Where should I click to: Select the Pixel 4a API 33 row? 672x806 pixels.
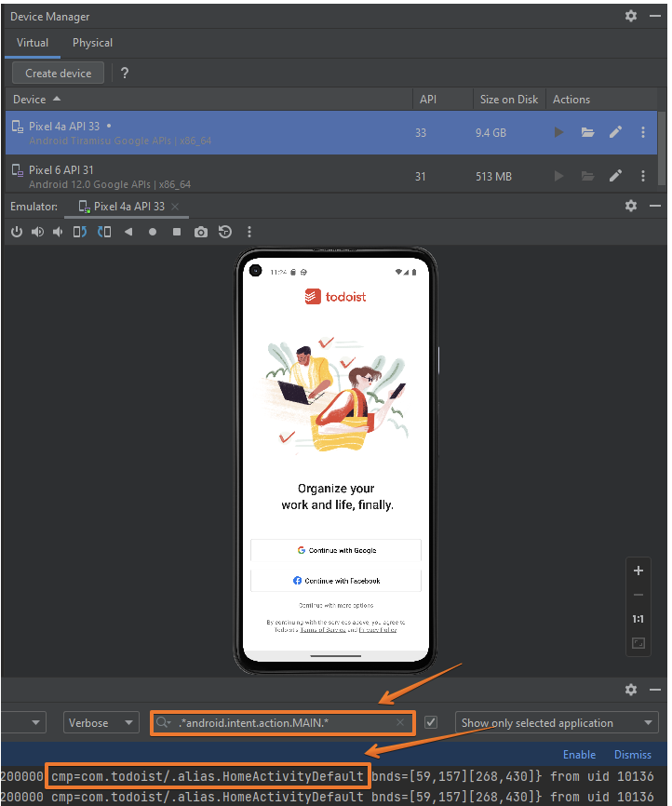point(331,132)
